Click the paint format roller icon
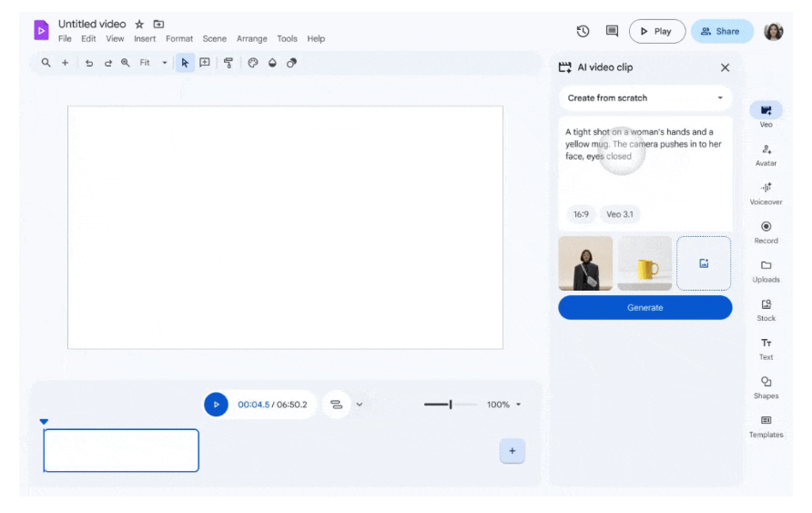Screen dimensions: 812x513 coord(228,63)
